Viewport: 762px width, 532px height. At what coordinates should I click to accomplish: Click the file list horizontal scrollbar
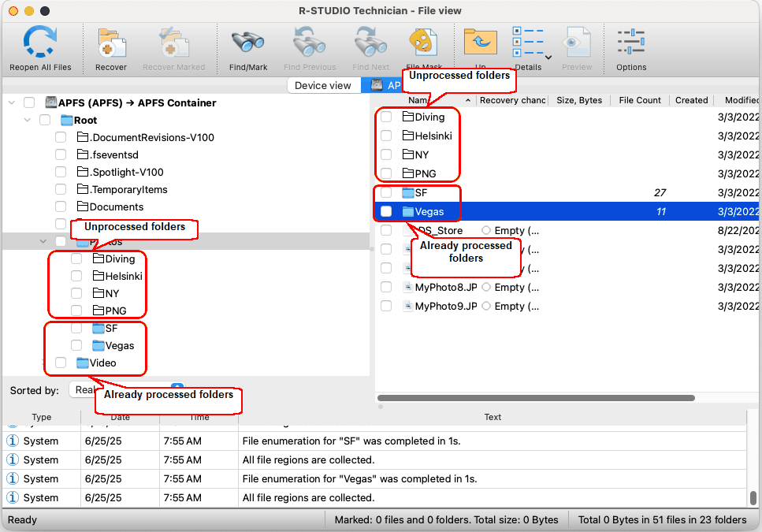(x=536, y=398)
